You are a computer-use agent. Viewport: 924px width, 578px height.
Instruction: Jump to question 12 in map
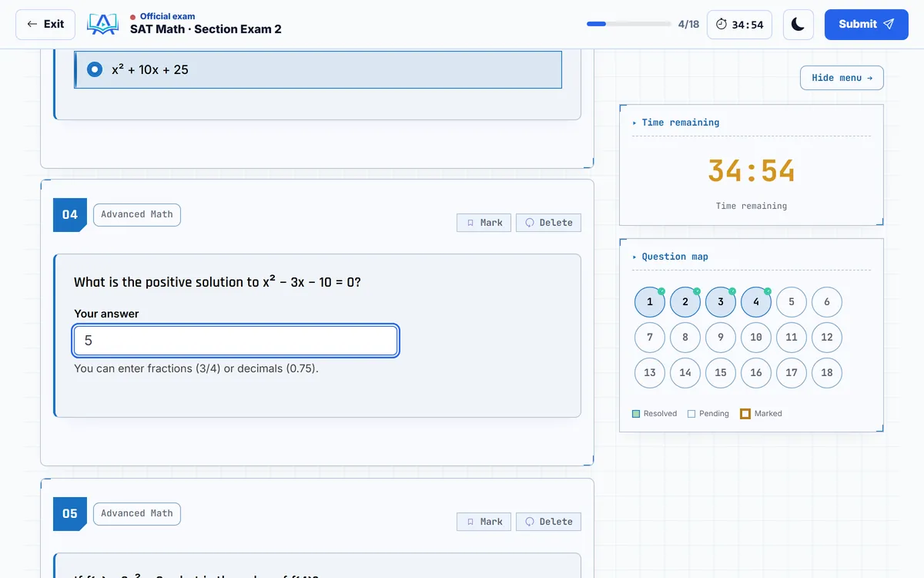[x=827, y=338]
